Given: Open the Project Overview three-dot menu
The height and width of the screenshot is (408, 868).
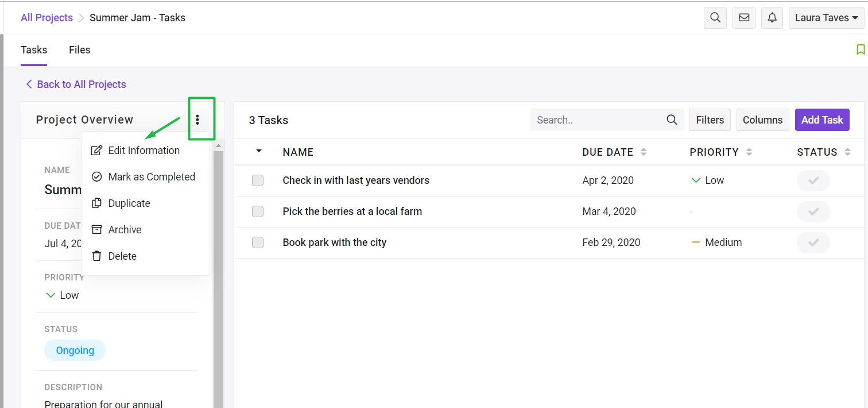Looking at the screenshot, I should coord(197,120).
